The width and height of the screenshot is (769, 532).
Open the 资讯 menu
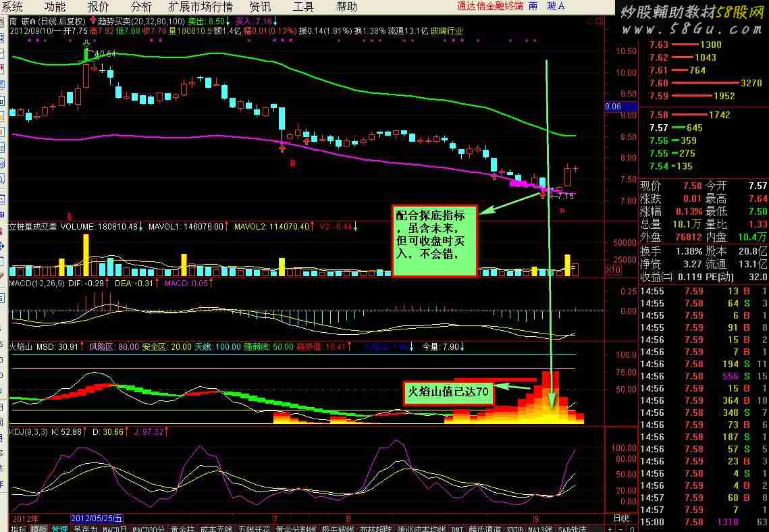pos(260,6)
